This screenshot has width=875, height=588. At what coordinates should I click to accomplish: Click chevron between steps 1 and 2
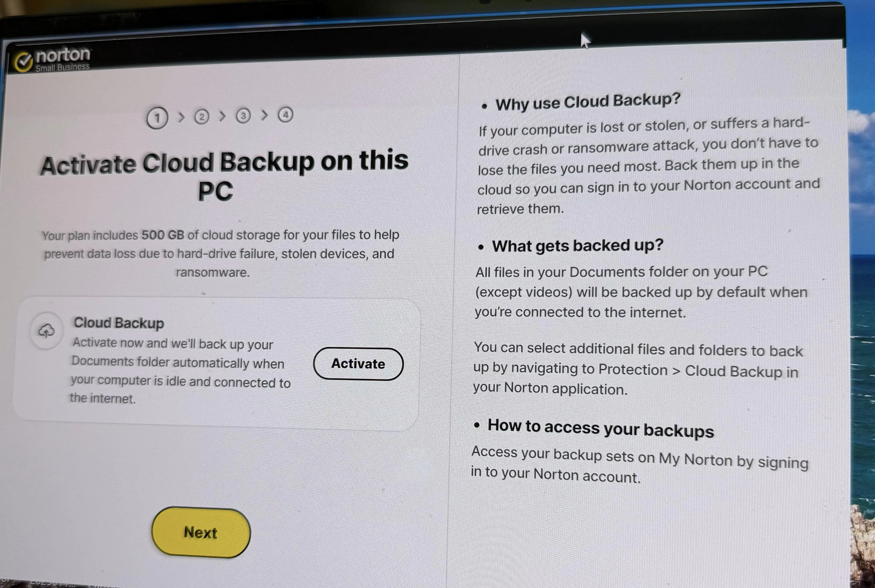tap(182, 117)
